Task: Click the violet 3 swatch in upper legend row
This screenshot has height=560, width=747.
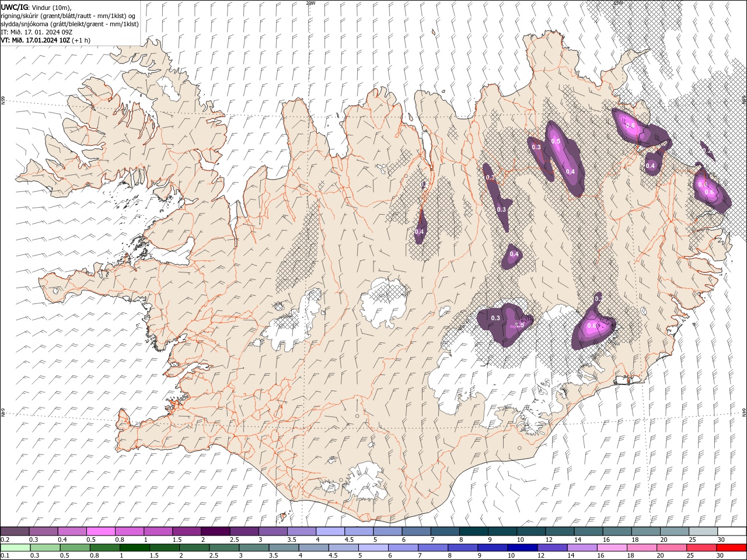Action: 273,531
